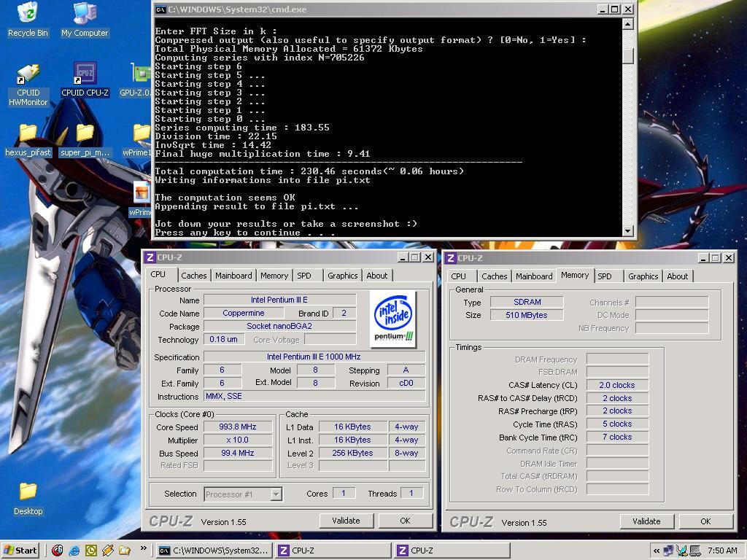Click the Memory Type SDRAM field

[527, 302]
